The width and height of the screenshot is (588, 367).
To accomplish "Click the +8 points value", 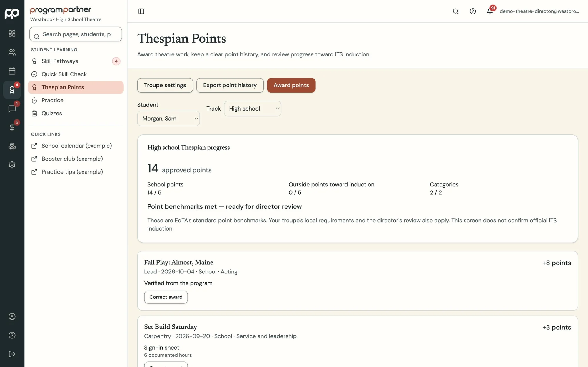I will pos(556,263).
